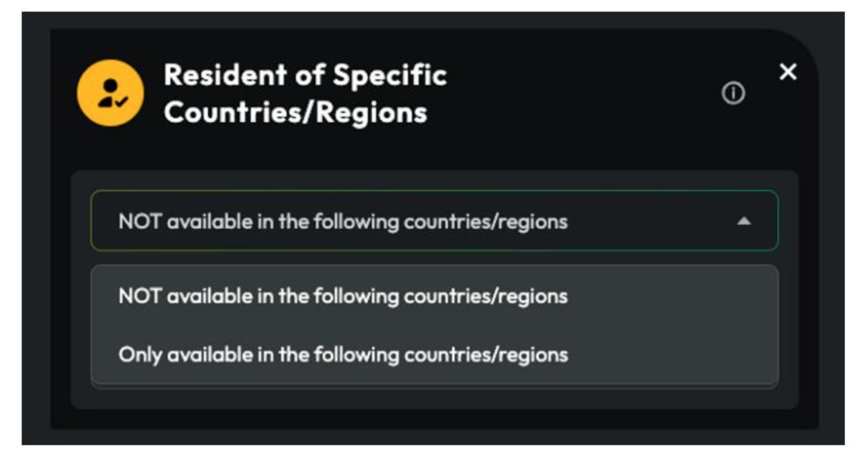Open information tooltip via the circled i
The height and width of the screenshot is (455, 868).
(732, 93)
